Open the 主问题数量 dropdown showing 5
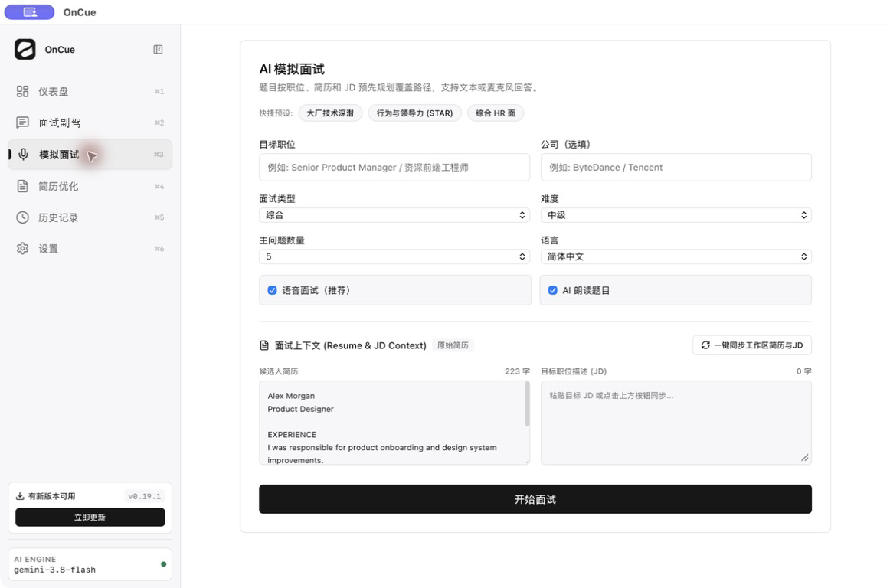The image size is (890, 588). click(x=394, y=256)
